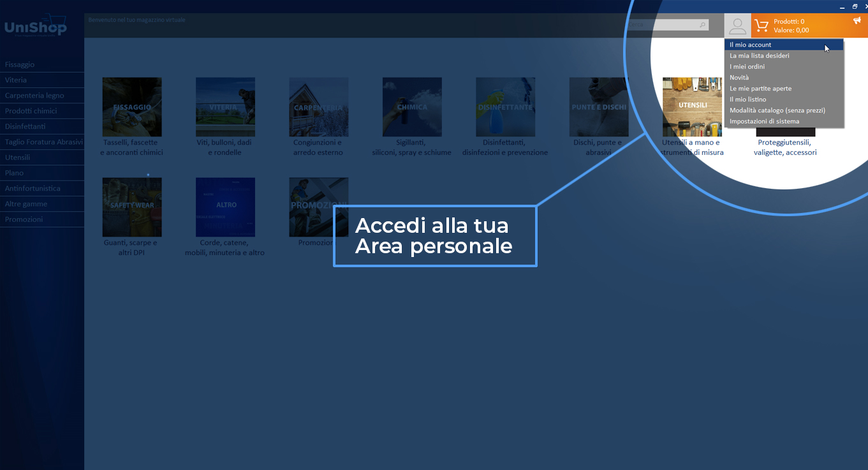Click caption 'Congiunzioni e arredo esterno'
The height and width of the screenshot is (470, 868).
(x=318, y=147)
